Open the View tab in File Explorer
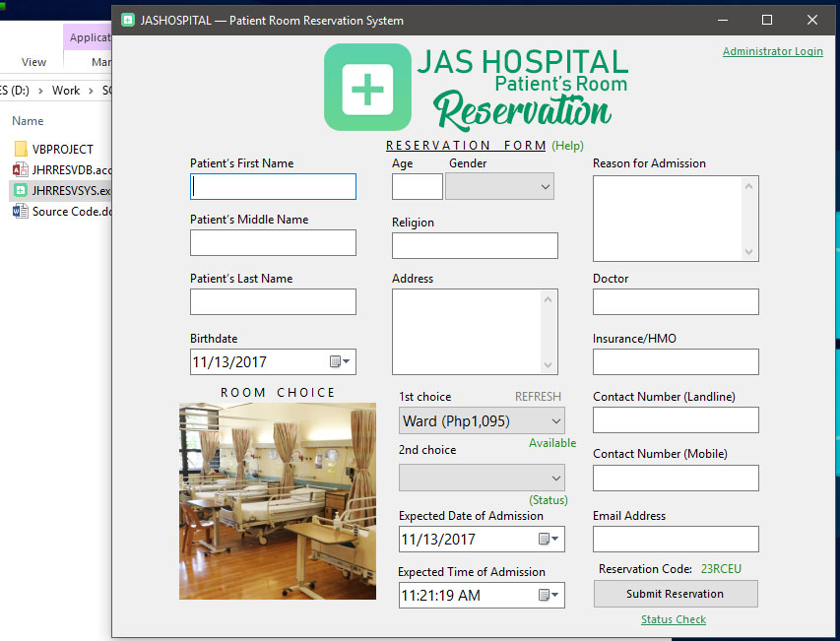 (33, 62)
